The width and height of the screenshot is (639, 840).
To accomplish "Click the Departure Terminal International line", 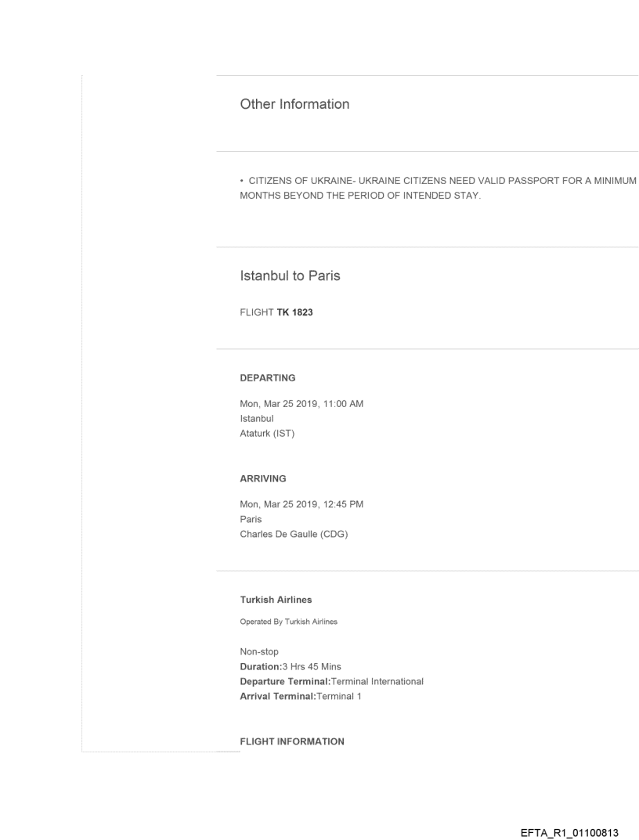I will pyautogui.click(x=331, y=681).
